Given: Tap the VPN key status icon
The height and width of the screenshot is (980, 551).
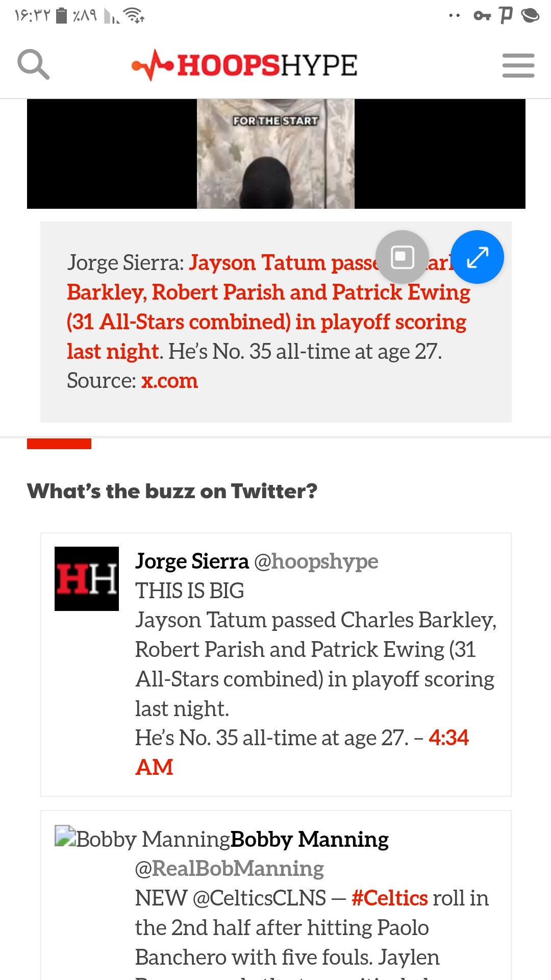Looking at the screenshot, I should (482, 15).
